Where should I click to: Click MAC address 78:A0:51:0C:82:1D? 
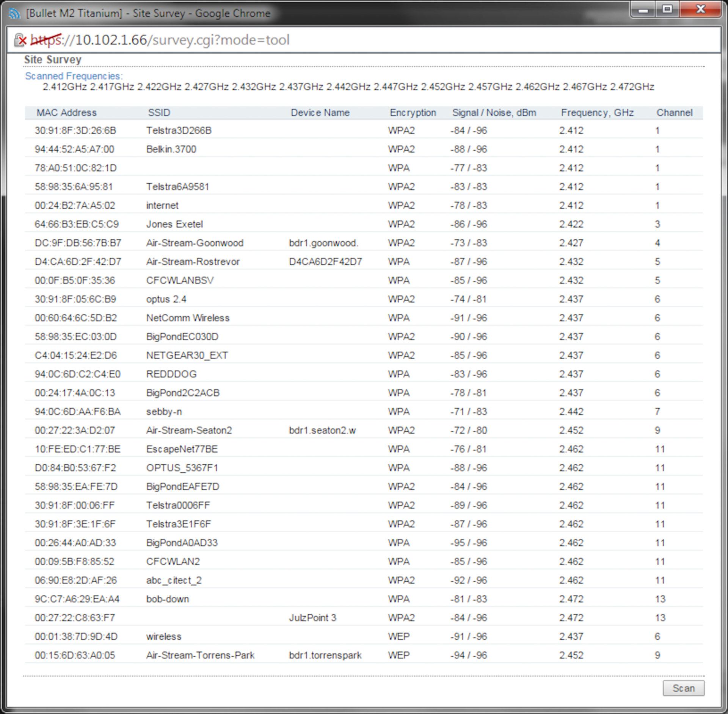[75, 168]
